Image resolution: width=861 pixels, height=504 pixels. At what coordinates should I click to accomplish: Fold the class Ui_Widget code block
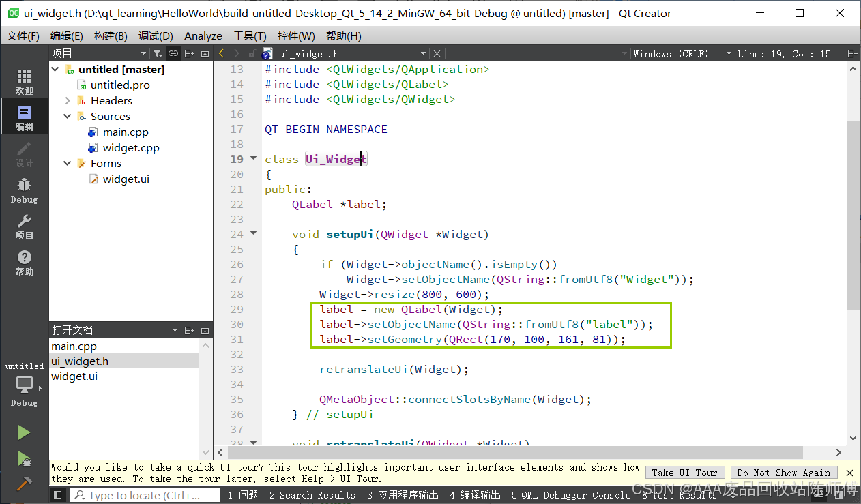254,159
